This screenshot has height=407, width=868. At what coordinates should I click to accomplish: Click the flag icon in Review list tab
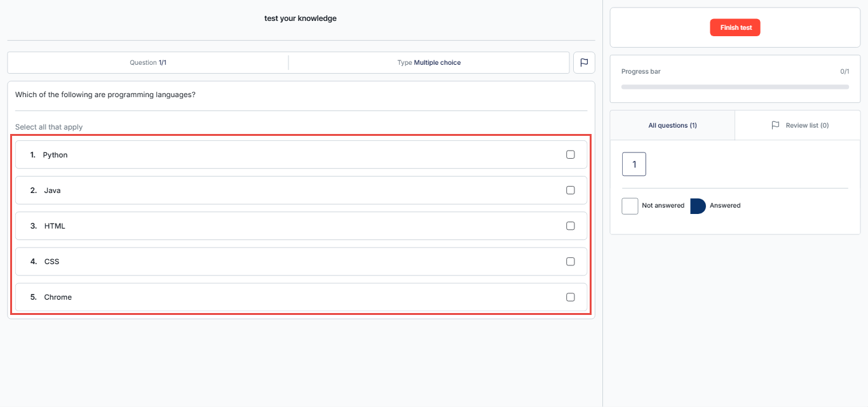coord(775,125)
